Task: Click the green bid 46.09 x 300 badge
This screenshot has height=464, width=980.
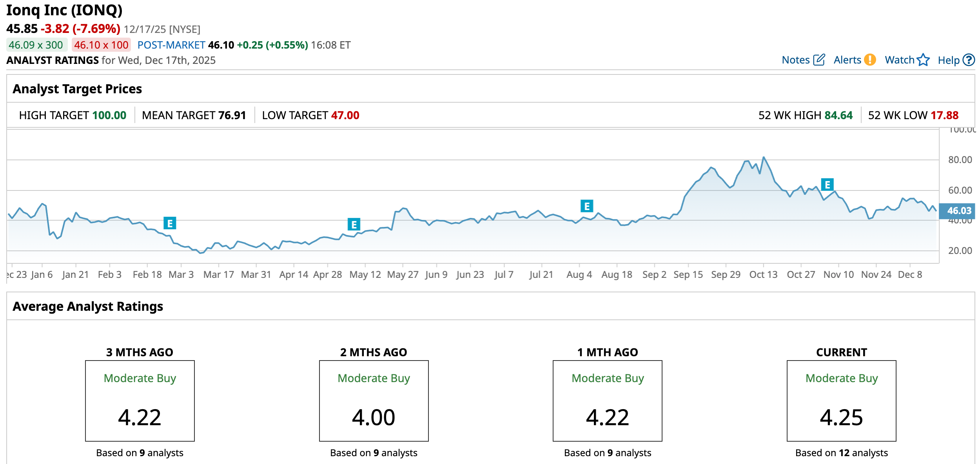Action: coord(36,45)
